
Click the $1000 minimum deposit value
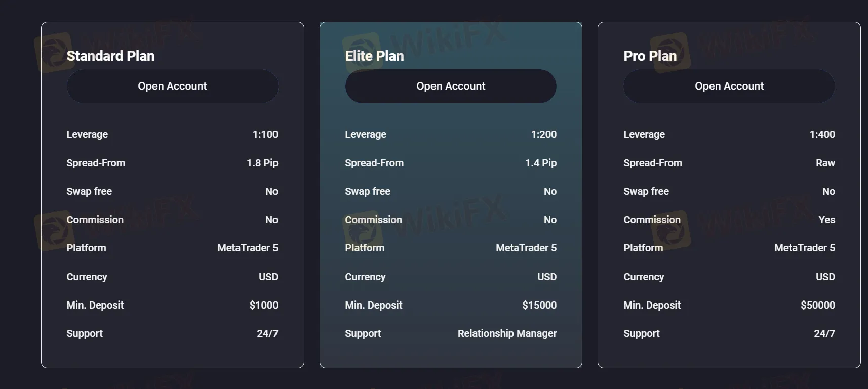tap(263, 305)
